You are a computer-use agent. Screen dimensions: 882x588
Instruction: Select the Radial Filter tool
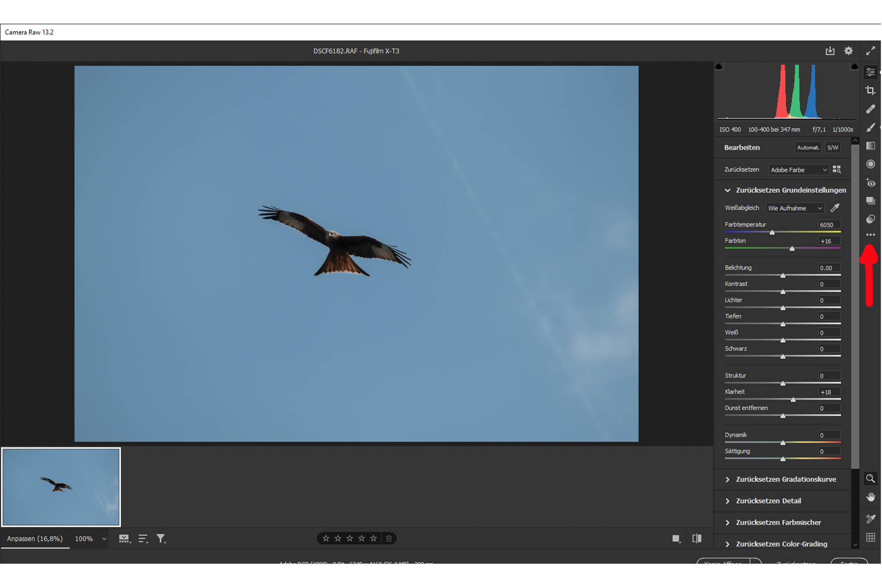pyautogui.click(x=870, y=164)
